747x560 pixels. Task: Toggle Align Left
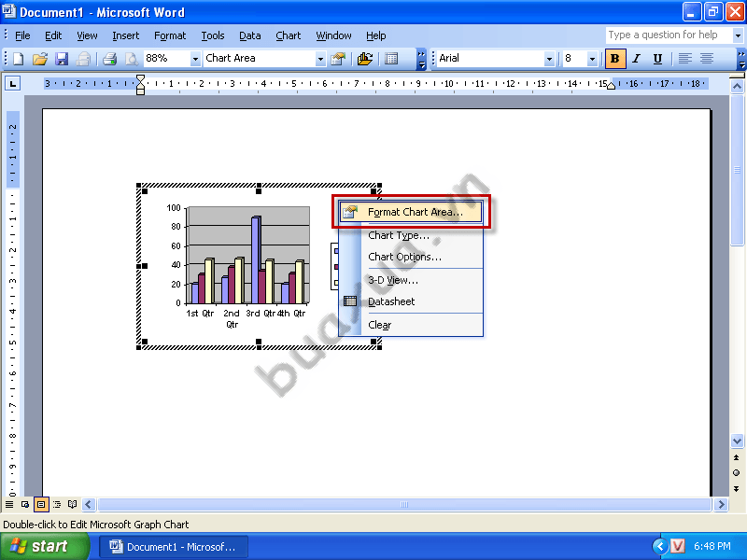click(x=685, y=59)
